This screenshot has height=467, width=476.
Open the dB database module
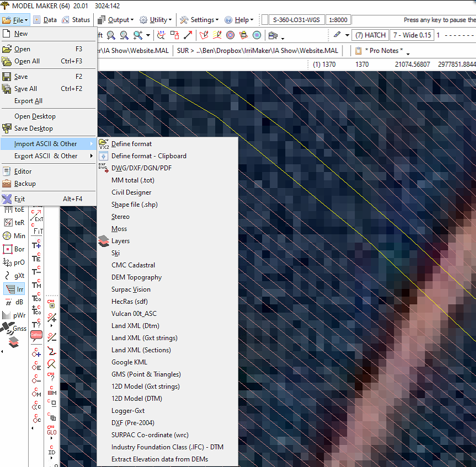click(x=14, y=302)
